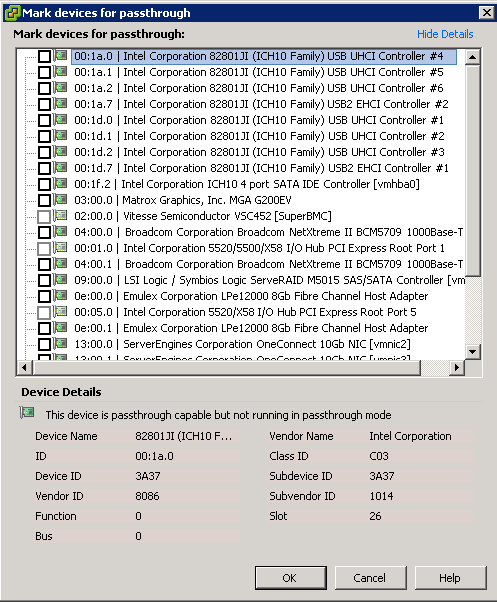Select the 00:01.0 PCI Express Root Port 1 entry
This screenshot has height=602, width=497.
click(x=259, y=248)
